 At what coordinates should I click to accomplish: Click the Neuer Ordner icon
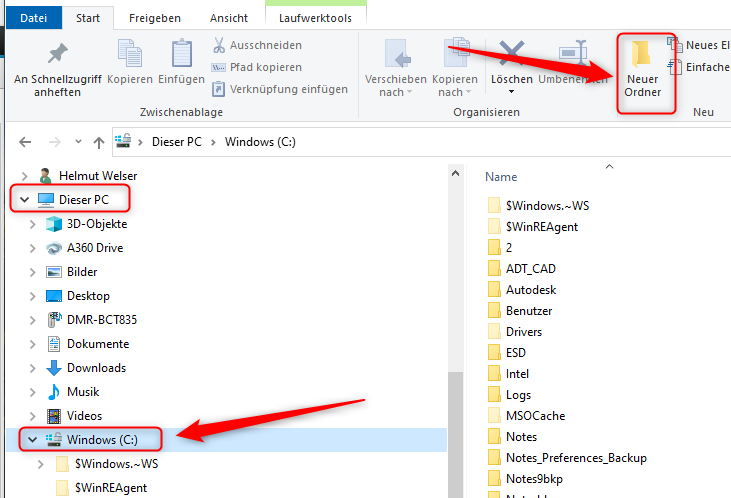point(642,56)
